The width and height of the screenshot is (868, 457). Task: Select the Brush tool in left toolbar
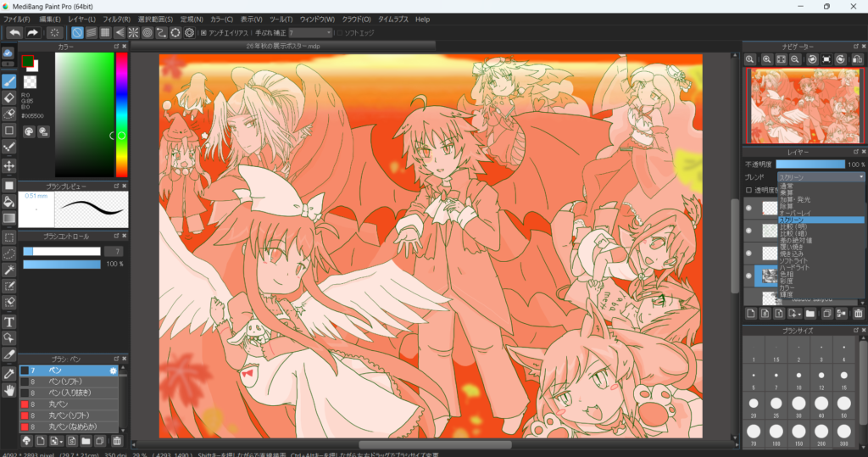click(8, 81)
